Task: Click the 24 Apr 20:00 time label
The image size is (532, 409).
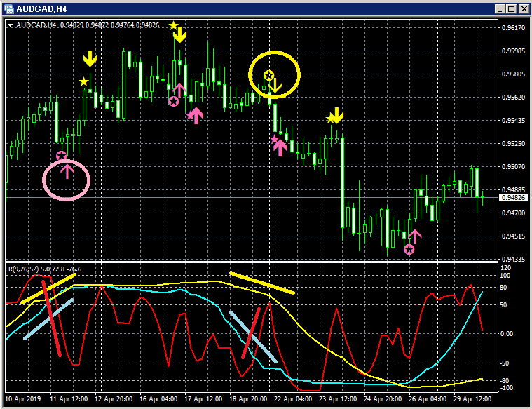Action: pyautogui.click(x=383, y=398)
